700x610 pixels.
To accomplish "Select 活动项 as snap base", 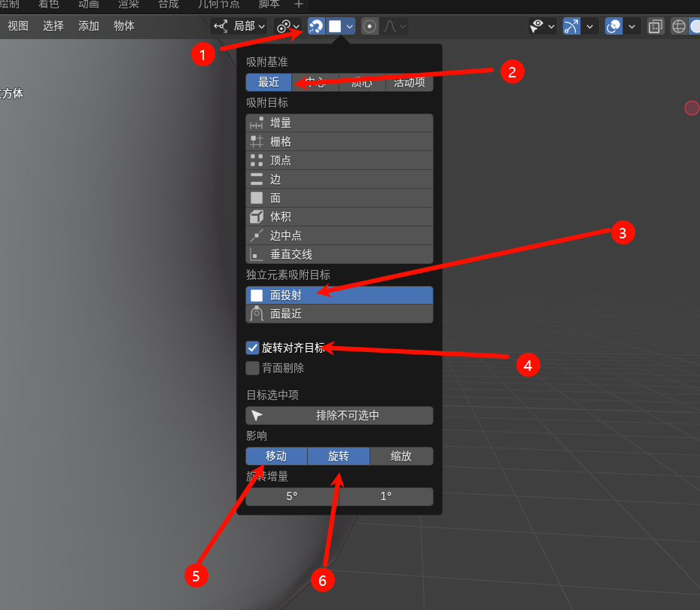I will point(409,83).
